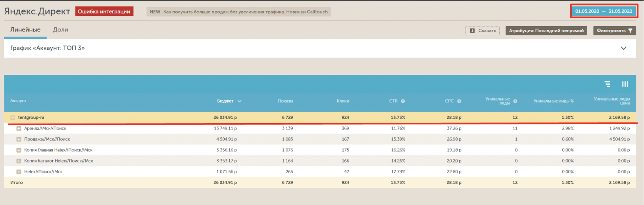
Task: Sort by the Показы column header
Action: (x=285, y=101)
